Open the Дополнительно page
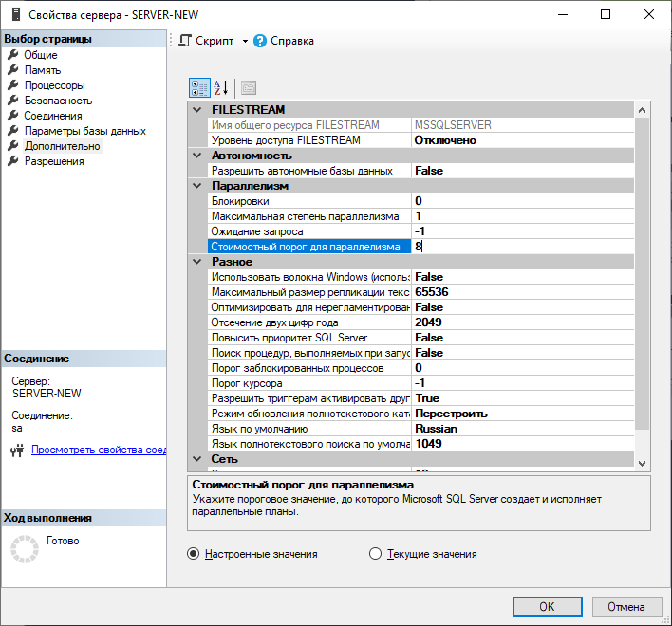The width and height of the screenshot is (672, 626). (62, 146)
